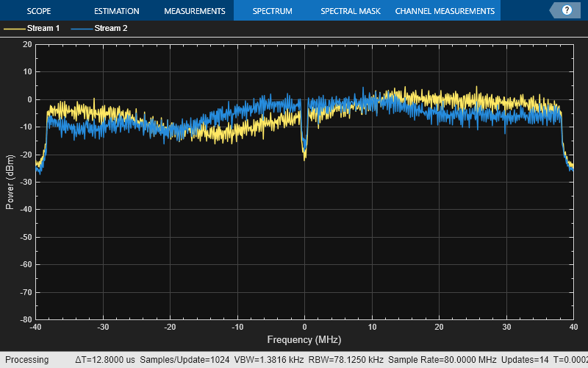Screen dimensions: 588x368
Task: Select the Measurements tab
Action: (194, 11)
